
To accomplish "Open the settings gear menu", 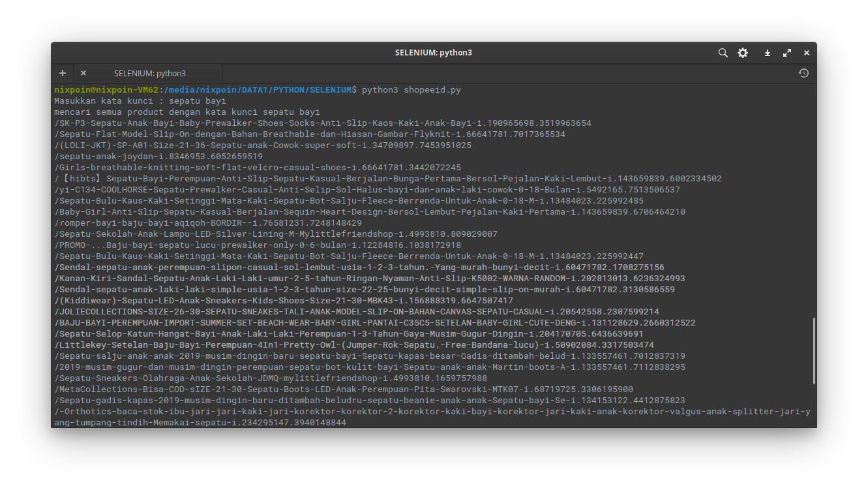I will tap(743, 53).
